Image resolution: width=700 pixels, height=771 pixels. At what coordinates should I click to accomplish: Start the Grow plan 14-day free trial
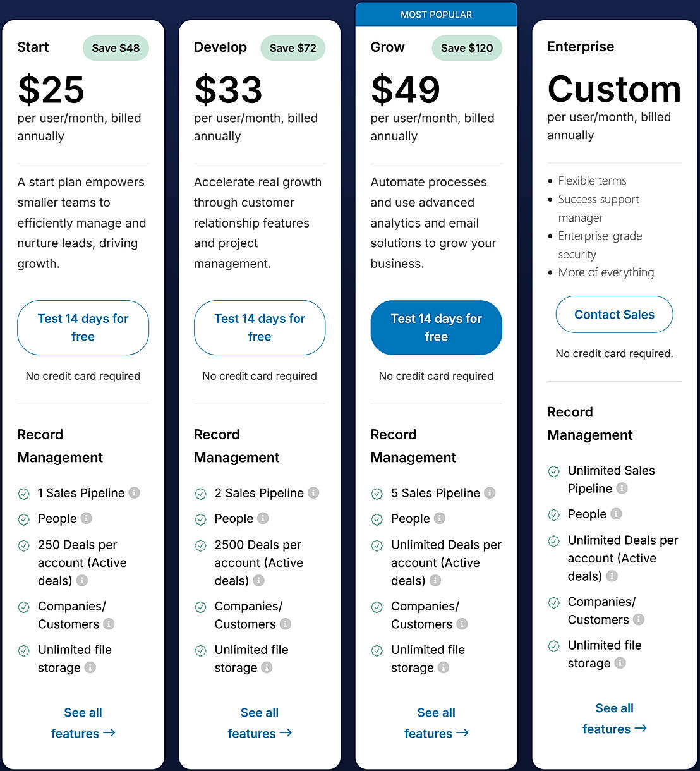436,327
